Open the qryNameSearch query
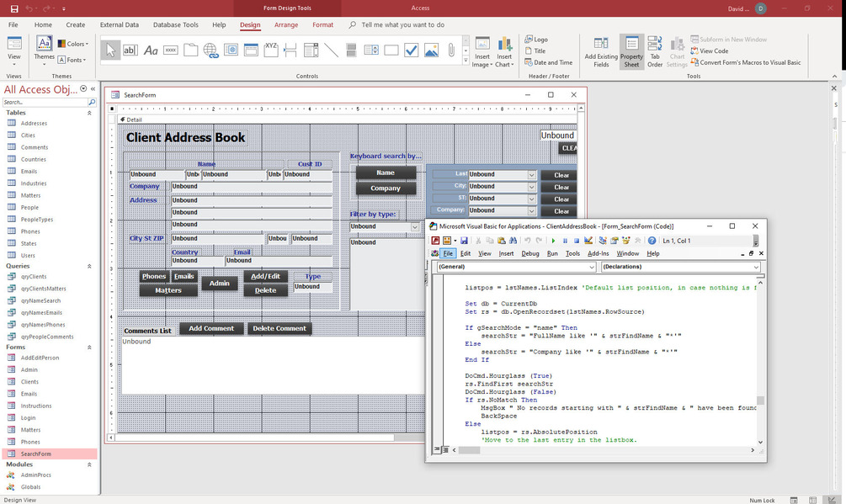Image resolution: width=846 pixels, height=504 pixels. 40,300
